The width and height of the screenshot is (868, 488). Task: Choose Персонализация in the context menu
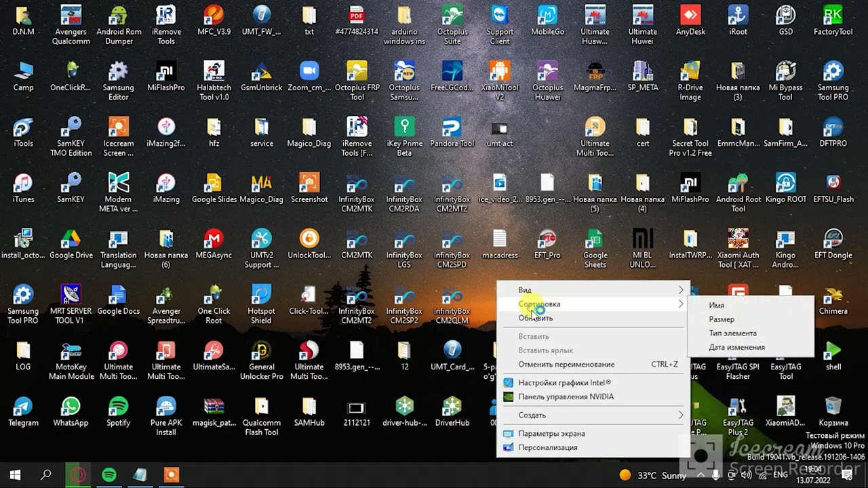click(x=593, y=447)
